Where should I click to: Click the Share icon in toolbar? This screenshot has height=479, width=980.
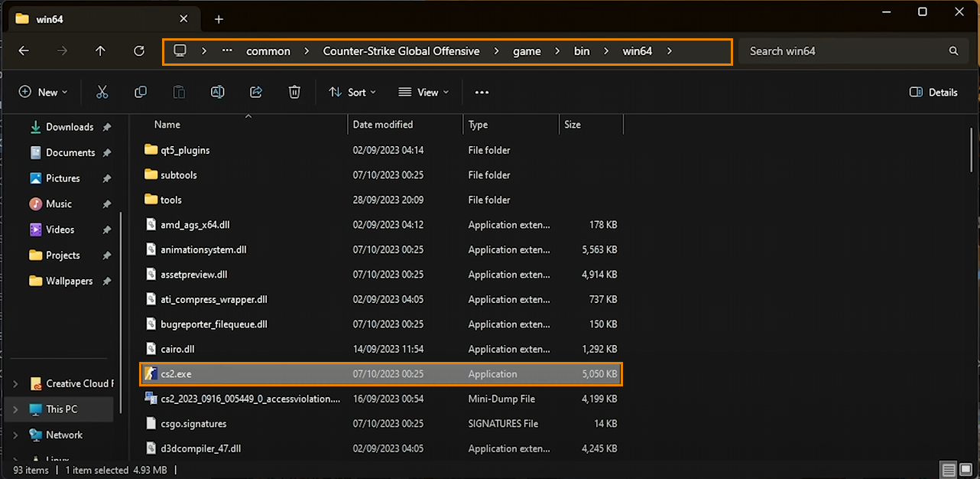(x=256, y=92)
